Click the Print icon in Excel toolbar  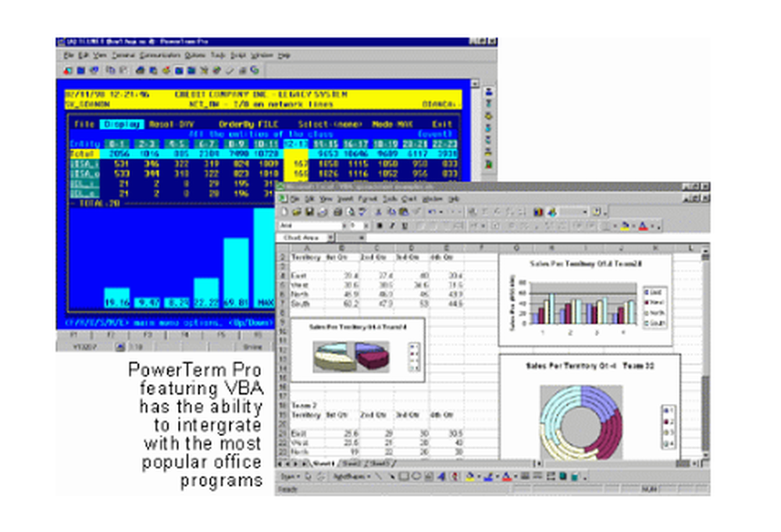click(x=337, y=212)
